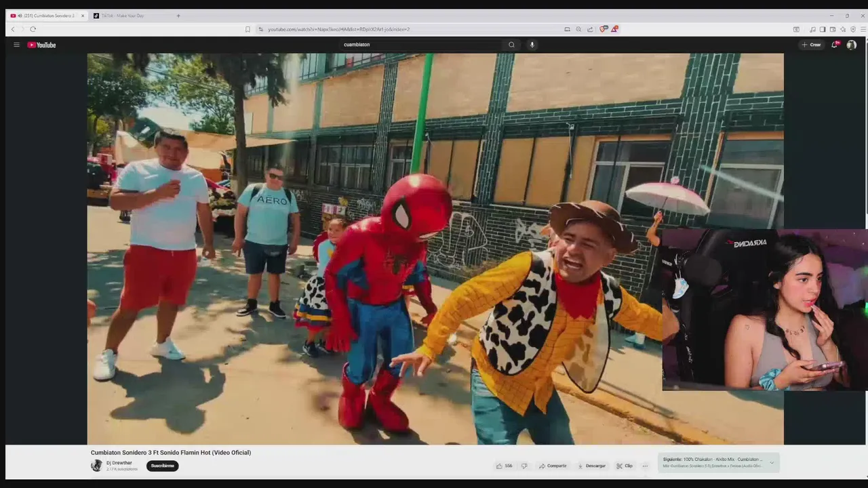
Task: Close the Cumbiaton Sonidero tab
Action: 83,16
